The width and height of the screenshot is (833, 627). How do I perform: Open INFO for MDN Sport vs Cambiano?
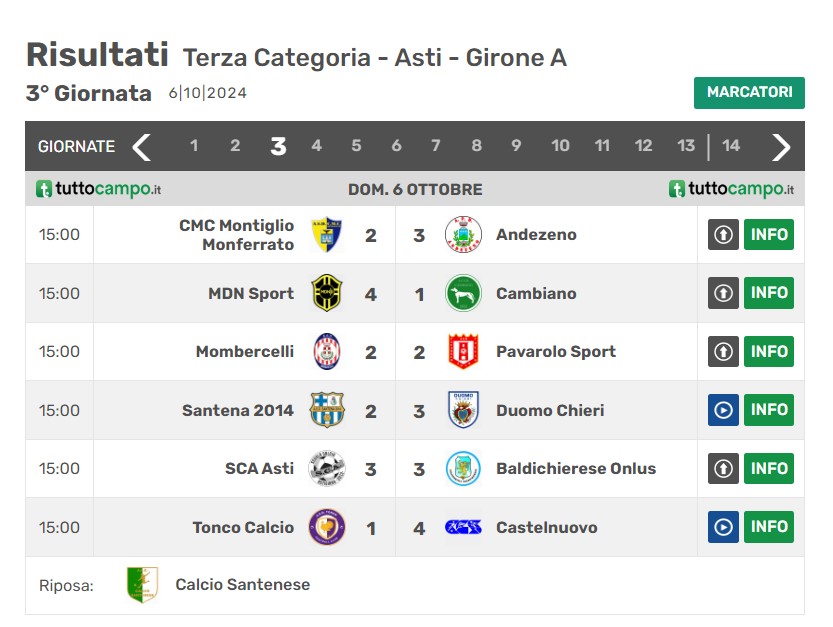[x=769, y=293]
